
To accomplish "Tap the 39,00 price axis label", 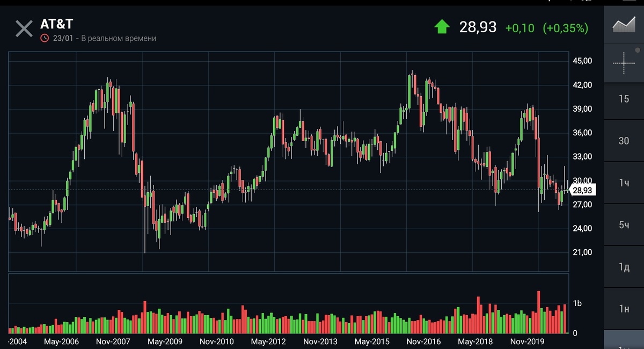I will click(x=582, y=109).
